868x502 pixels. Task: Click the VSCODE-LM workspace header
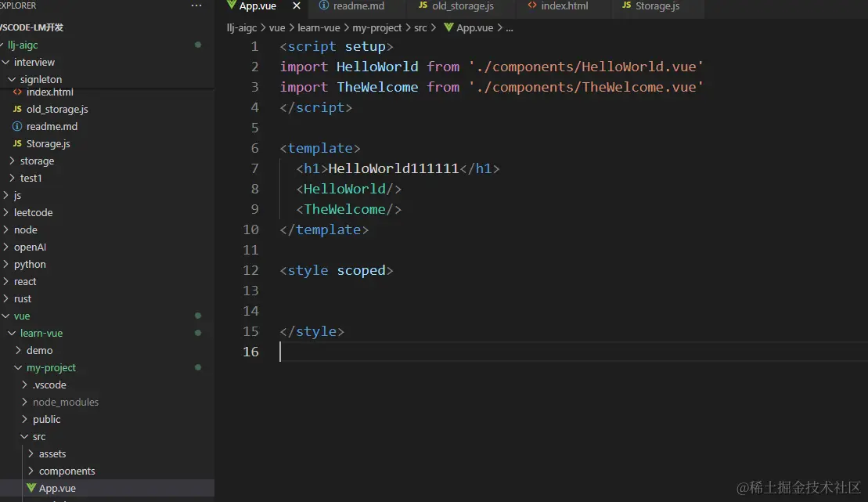(31, 27)
